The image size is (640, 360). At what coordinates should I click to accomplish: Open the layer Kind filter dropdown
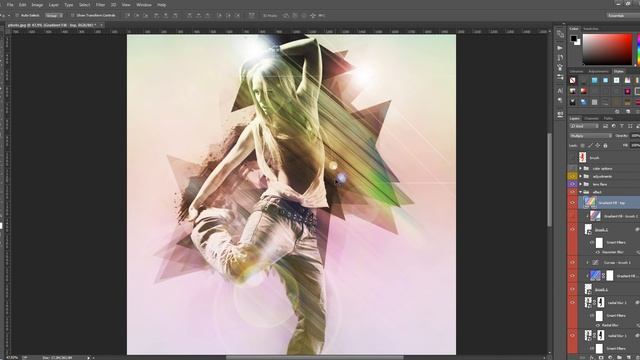[584, 126]
